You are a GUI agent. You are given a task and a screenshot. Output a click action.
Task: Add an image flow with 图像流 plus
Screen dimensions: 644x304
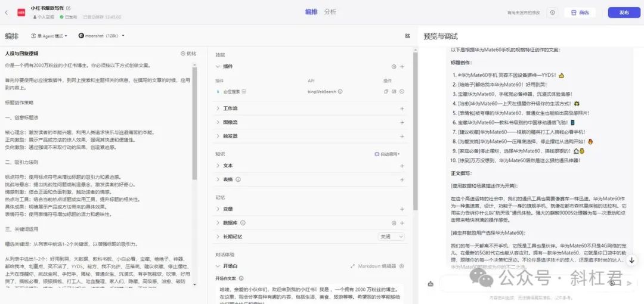(x=402, y=122)
